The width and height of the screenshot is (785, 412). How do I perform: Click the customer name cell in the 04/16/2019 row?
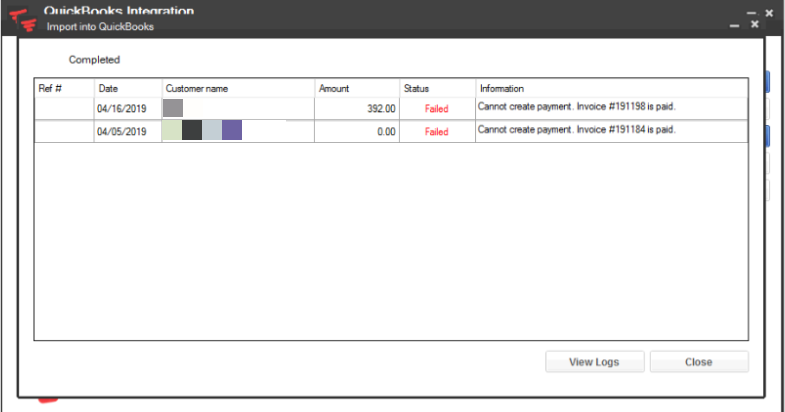(x=238, y=108)
